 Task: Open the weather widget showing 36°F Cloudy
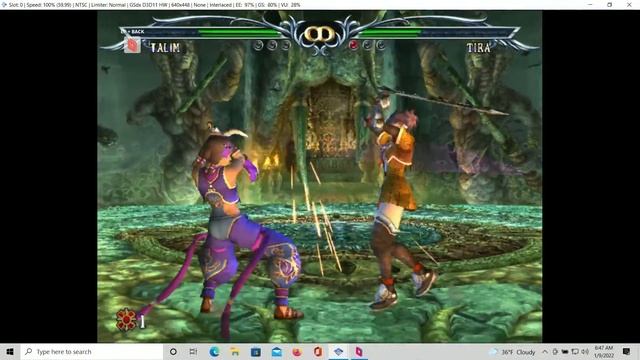[x=512, y=352]
